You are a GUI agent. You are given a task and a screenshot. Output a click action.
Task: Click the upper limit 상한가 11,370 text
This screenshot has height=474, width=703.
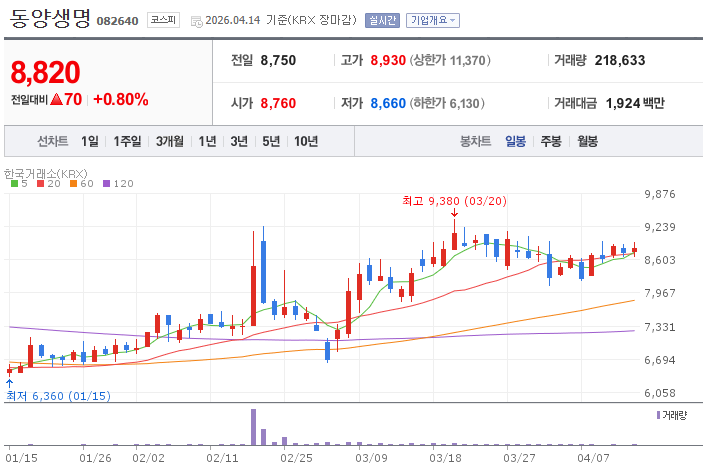pyautogui.click(x=450, y=60)
